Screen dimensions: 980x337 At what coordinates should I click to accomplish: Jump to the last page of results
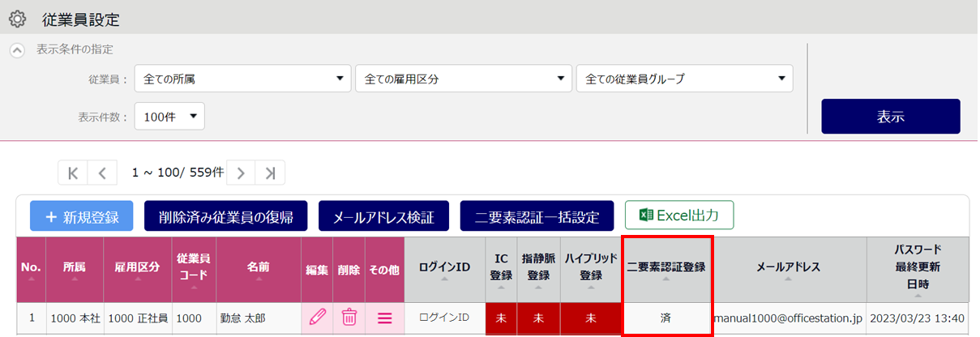tap(270, 173)
